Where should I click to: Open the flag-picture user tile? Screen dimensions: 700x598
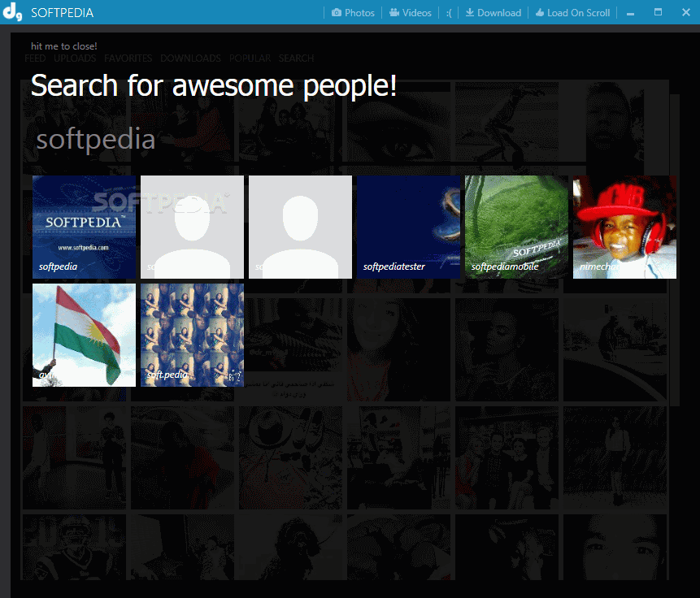[84, 335]
